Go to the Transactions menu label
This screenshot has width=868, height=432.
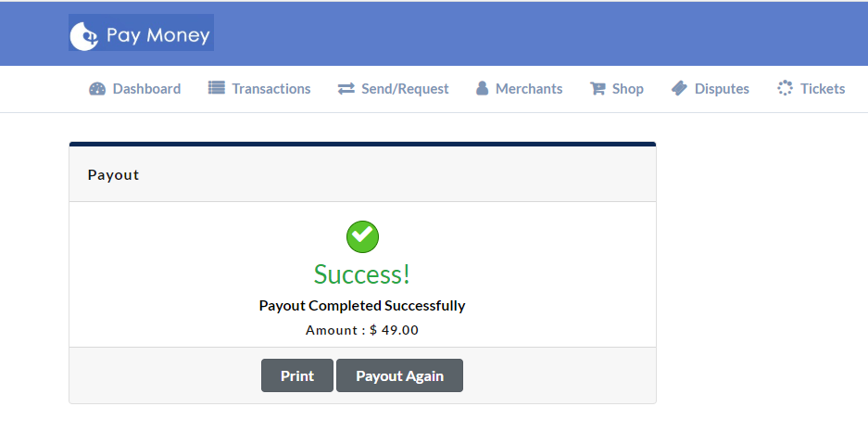click(x=271, y=89)
